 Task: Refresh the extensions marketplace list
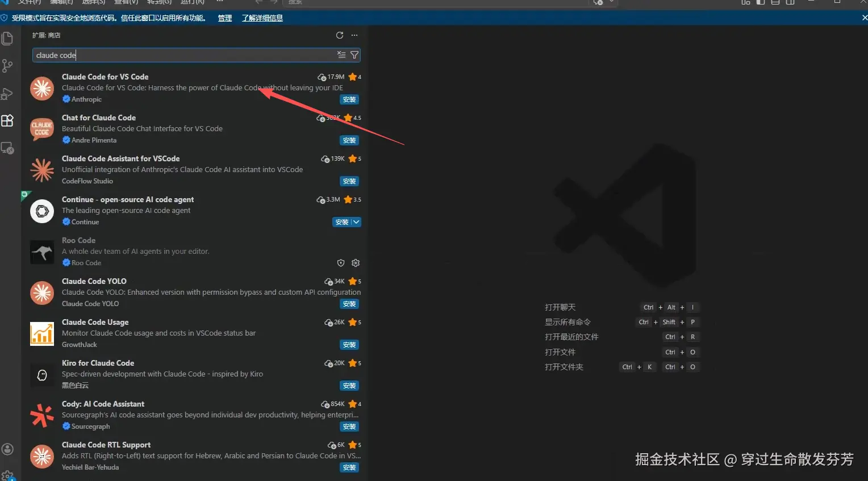[340, 35]
